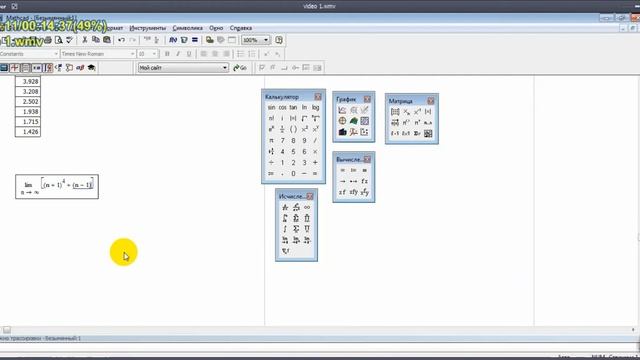Image resolution: width=640 pixels, height=360 pixels.
Task: Insert determinant from Матрица palette
Action: coord(428,112)
